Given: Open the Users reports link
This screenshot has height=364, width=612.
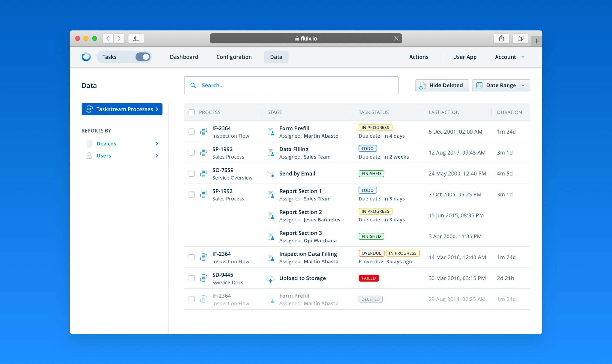Looking at the screenshot, I should (104, 155).
